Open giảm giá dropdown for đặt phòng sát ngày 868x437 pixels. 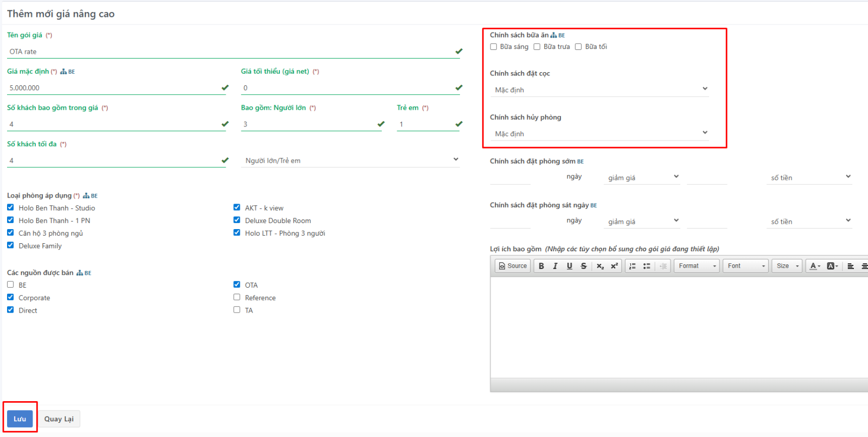point(642,221)
